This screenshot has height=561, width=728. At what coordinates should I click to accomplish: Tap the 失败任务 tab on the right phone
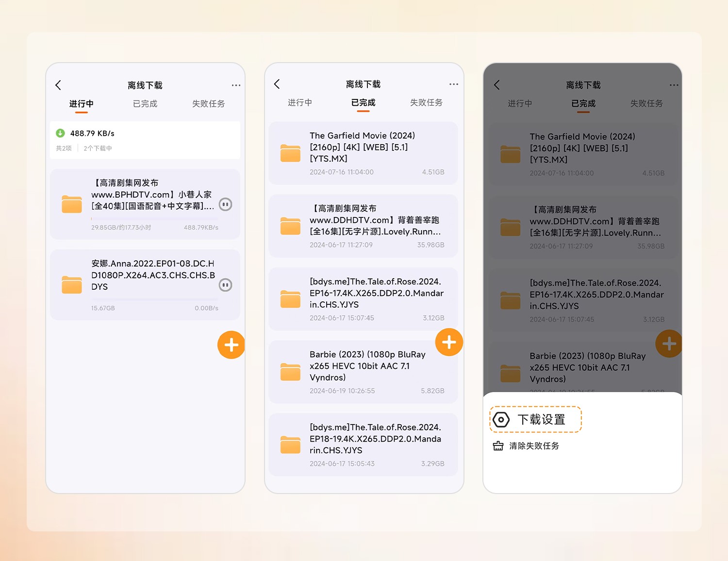[x=646, y=104]
